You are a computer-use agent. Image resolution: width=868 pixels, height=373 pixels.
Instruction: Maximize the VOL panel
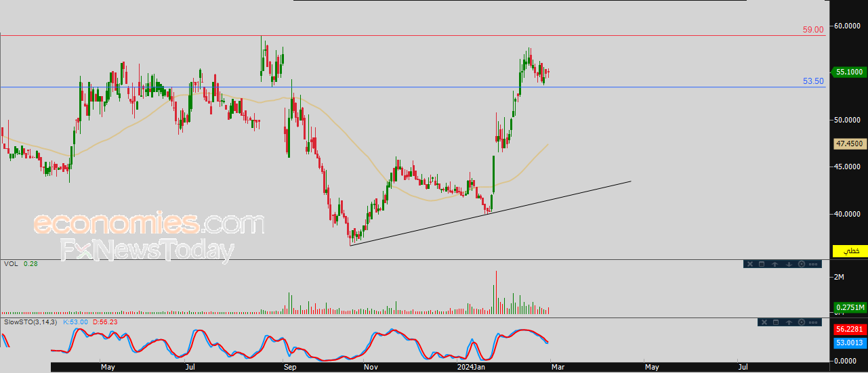(762, 264)
